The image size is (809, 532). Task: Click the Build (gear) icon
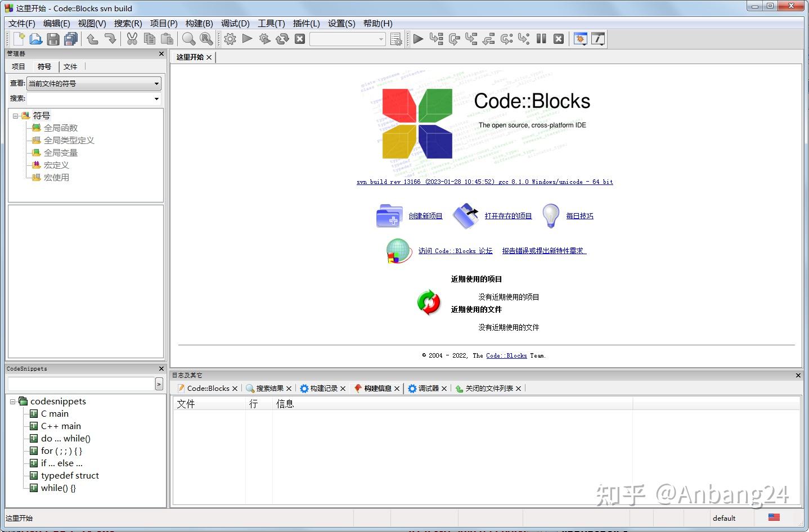[x=230, y=39]
